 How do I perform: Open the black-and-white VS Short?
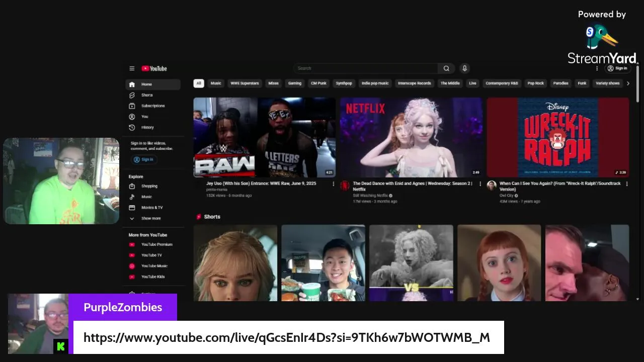pyautogui.click(x=411, y=263)
